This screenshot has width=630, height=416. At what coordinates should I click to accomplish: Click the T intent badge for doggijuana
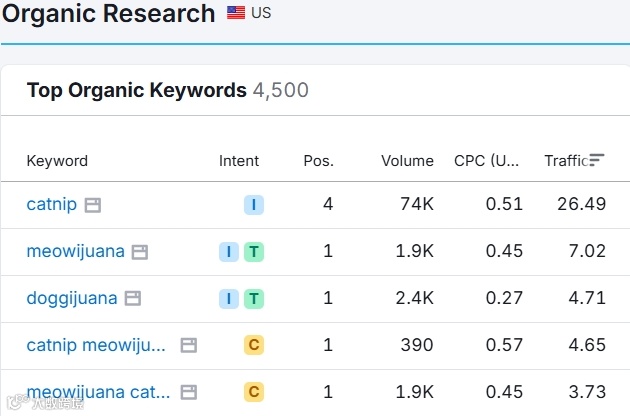(254, 298)
